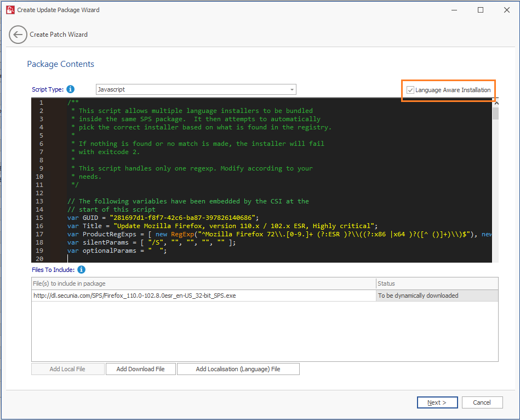This screenshot has width=520, height=420.
Task: Click the optionalParams line in script
Action: click(x=117, y=251)
